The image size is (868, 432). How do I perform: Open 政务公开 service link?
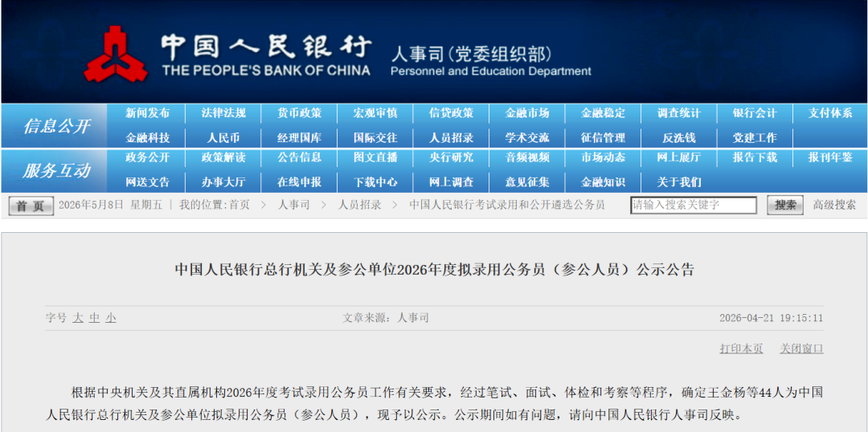tap(147, 157)
